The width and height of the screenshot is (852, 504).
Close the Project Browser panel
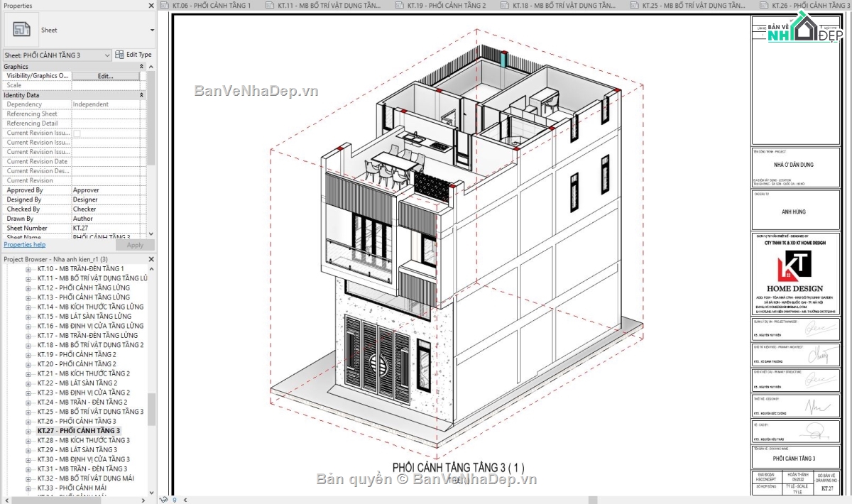[151, 259]
